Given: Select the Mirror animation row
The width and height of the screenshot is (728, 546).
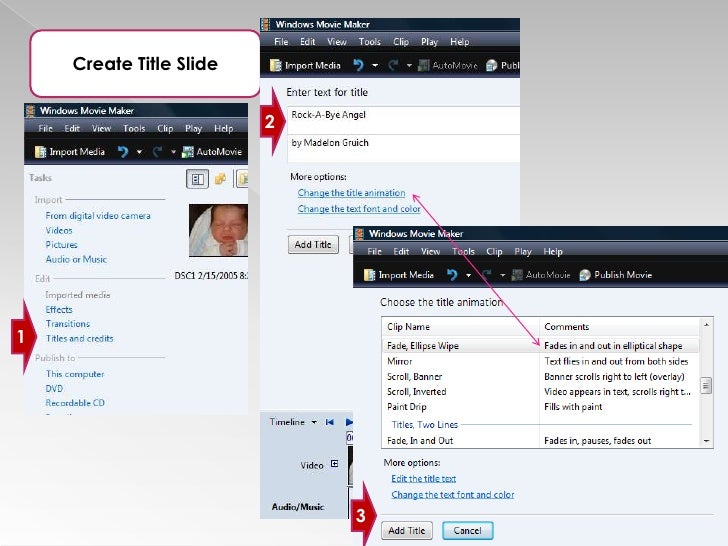Looking at the screenshot, I should [x=540, y=361].
